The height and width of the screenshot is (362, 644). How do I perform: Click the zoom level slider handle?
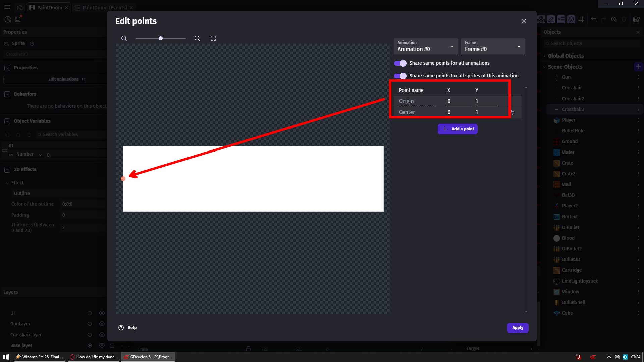[x=161, y=38]
